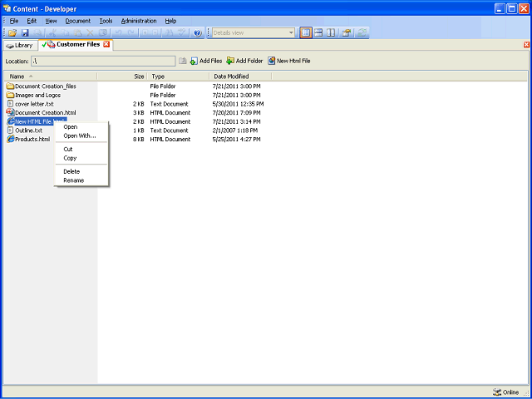Click the 8 KB size cell
Screen dimensions: 532x399
139,139
